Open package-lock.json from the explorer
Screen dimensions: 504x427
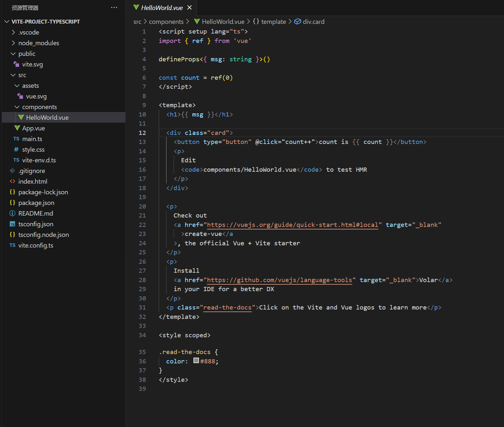tap(43, 192)
